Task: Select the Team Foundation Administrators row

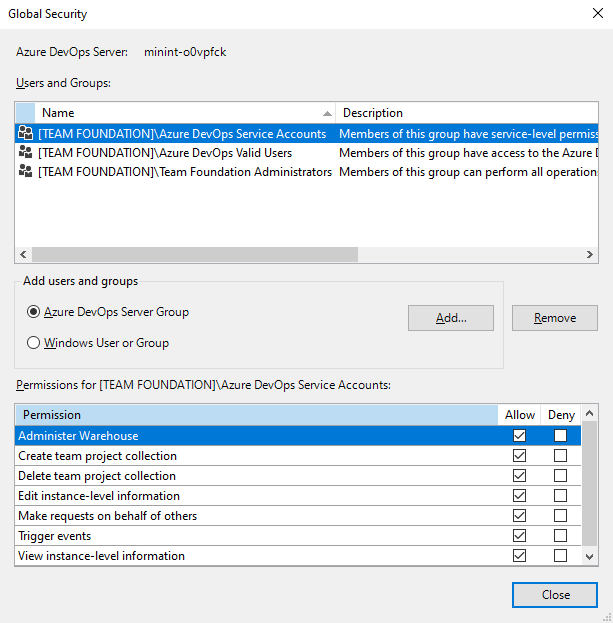Action: coord(307,172)
